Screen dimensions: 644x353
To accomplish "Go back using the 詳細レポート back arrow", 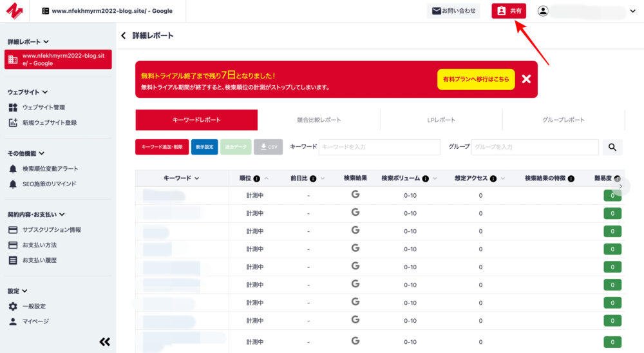I will tap(123, 36).
